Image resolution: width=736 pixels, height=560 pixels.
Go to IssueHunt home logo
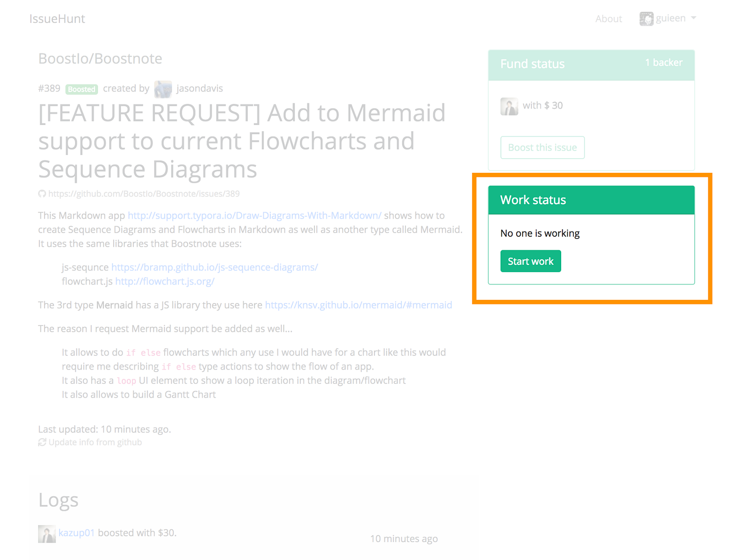pos(57,19)
